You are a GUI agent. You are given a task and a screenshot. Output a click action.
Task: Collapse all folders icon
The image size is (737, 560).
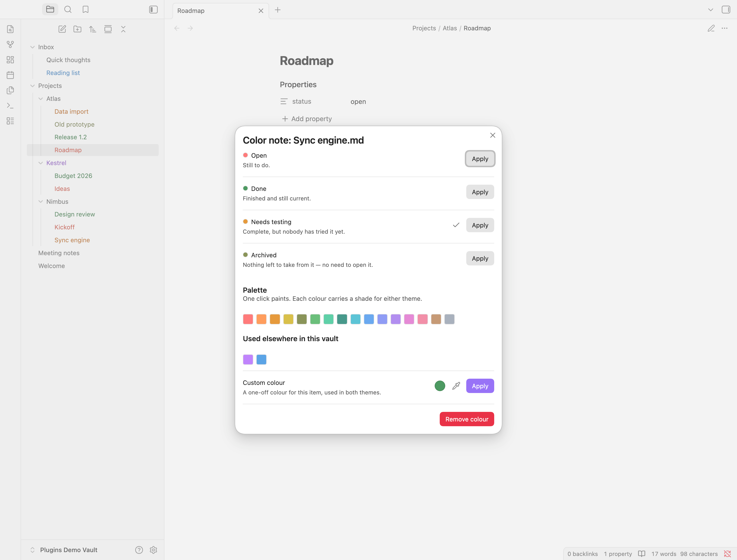point(123,29)
